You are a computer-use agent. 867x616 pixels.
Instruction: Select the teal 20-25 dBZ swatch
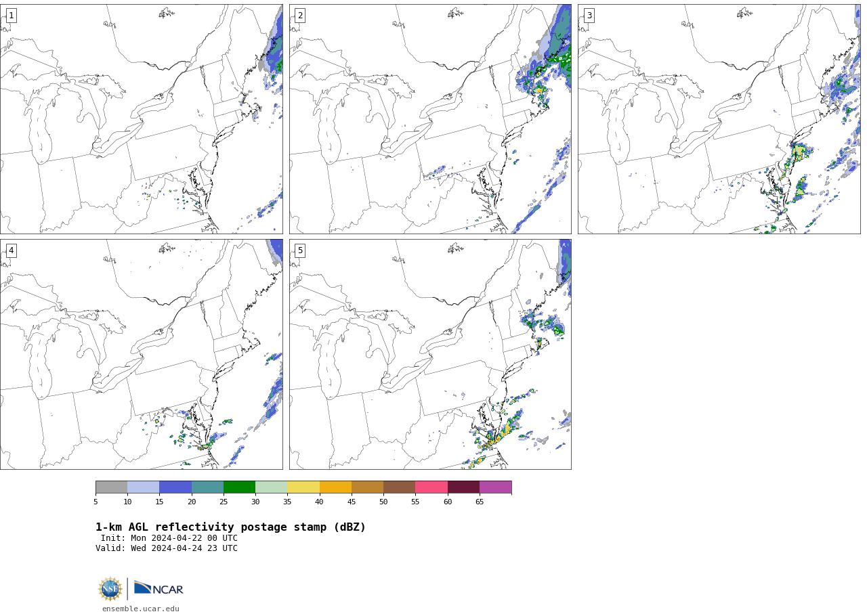tap(207, 487)
